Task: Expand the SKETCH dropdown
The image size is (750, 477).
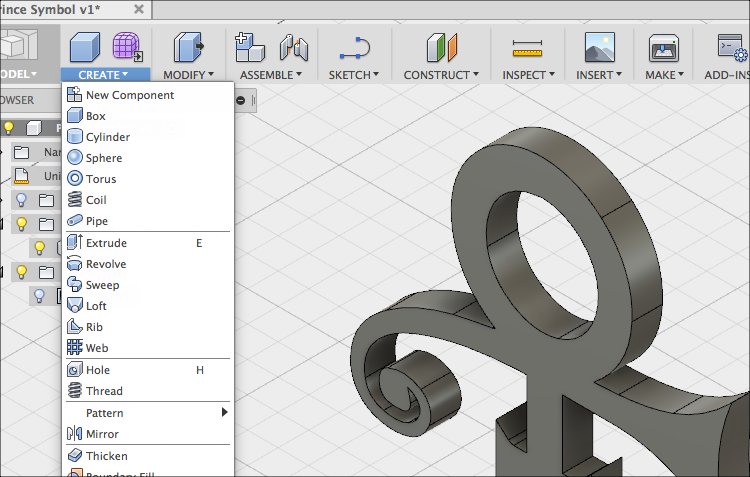Action: click(x=354, y=75)
